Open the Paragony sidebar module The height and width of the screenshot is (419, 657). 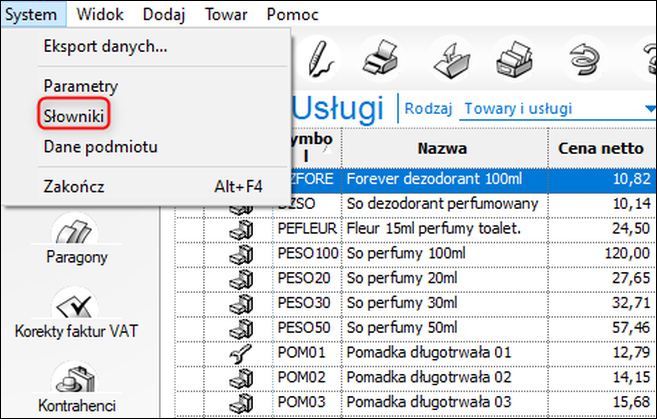pyautogui.click(x=77, y=240)
